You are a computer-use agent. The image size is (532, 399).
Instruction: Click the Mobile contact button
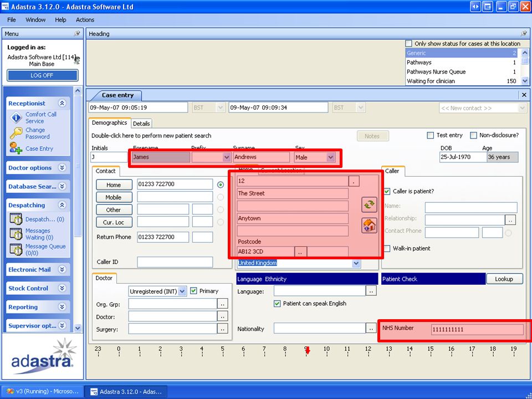114,197
